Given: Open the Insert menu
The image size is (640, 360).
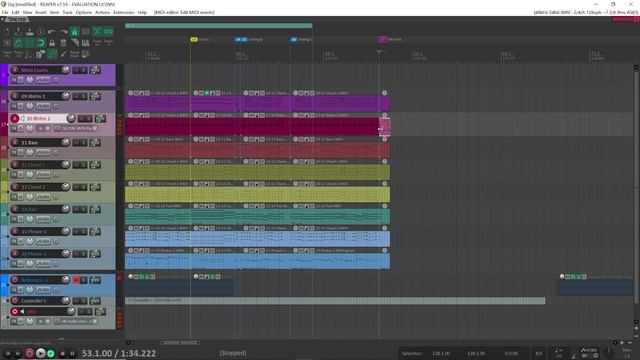Looking at the screenshot, I should 41,12.
